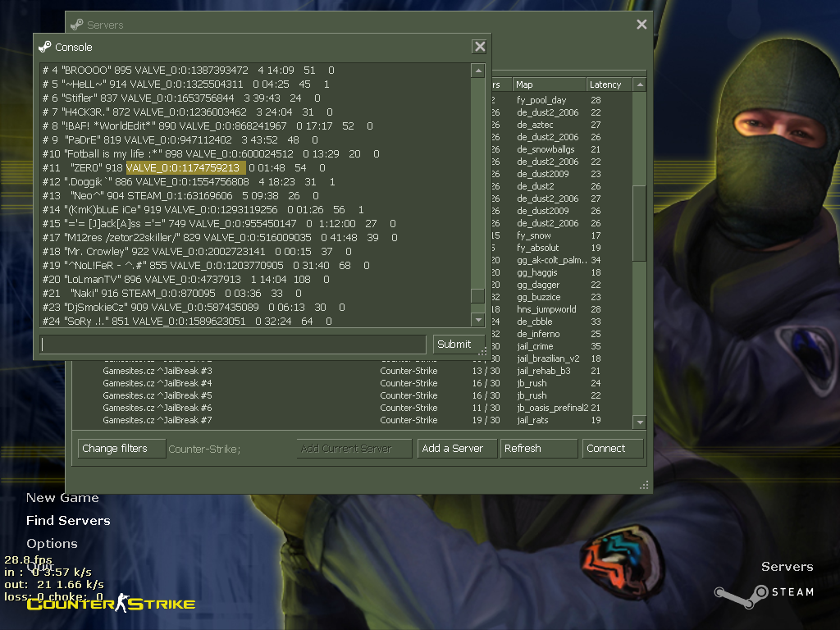Click the console scroll up arrow
Viewport: 840px width, 630px height.
pos(478,71)
